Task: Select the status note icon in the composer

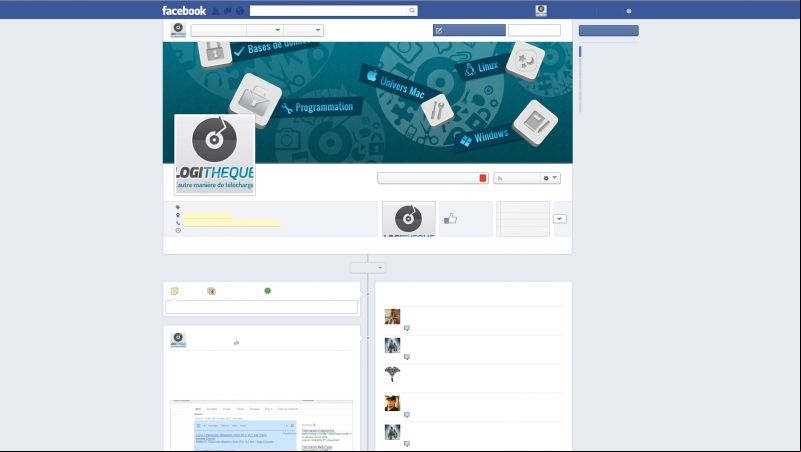Action: click(175, 291)
